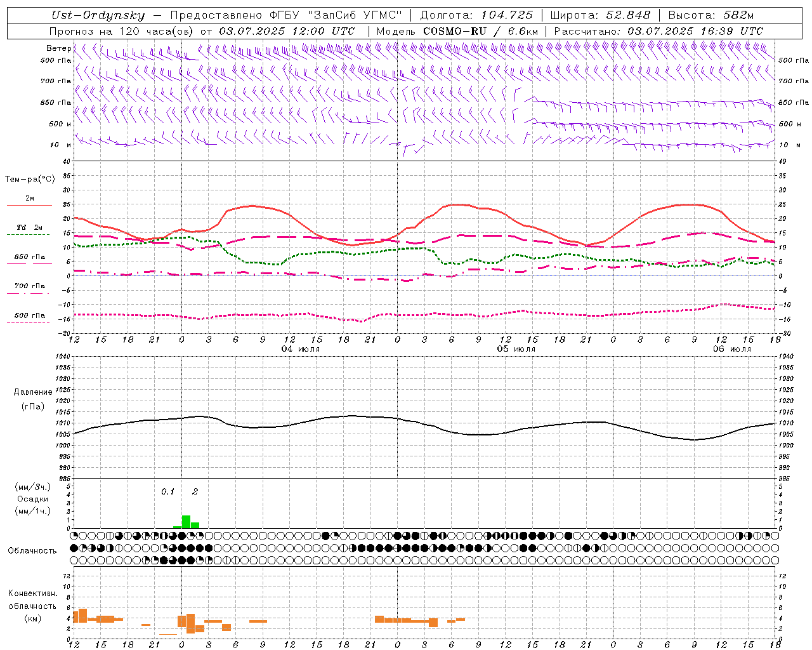Image resolution: width=812 pixels, height=650 pixels.
Task: Click the '06 июля' date label
Action: (731, 349)
